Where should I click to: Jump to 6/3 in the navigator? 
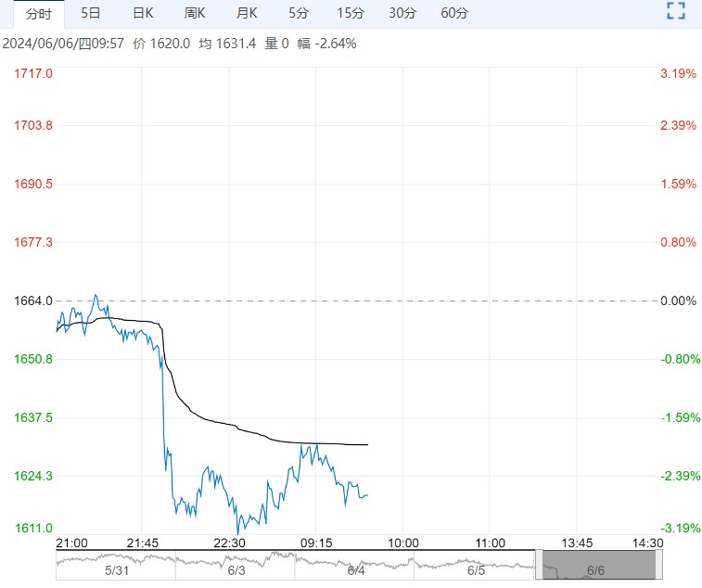coord(236,570)
